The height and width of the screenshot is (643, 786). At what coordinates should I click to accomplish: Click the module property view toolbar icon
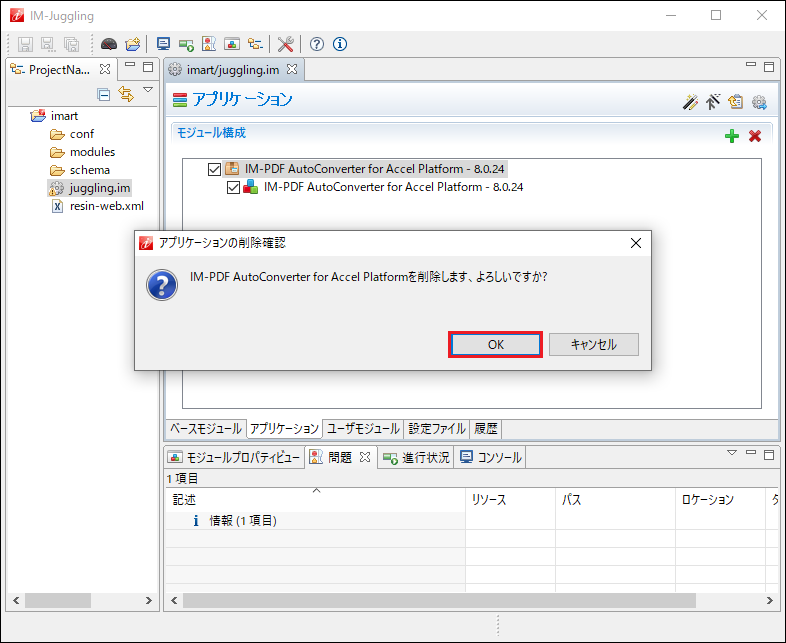[232, 44]
